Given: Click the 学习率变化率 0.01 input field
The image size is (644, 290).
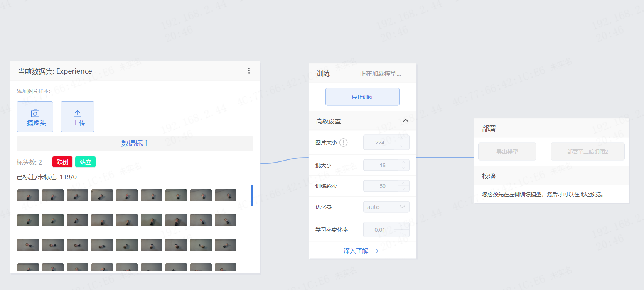Looking at the screenshot, I should click(379, 230).
